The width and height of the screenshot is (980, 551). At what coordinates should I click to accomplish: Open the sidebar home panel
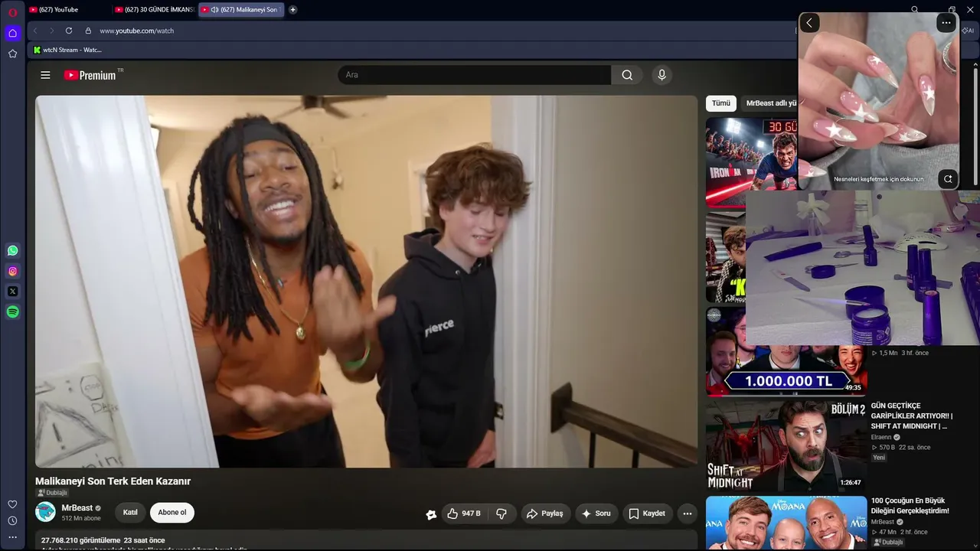[12, 33]
